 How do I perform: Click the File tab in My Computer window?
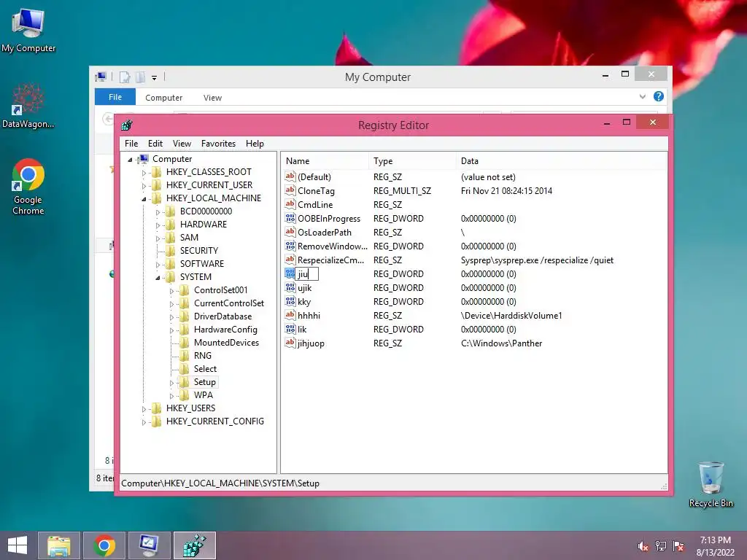click(115, 97)
